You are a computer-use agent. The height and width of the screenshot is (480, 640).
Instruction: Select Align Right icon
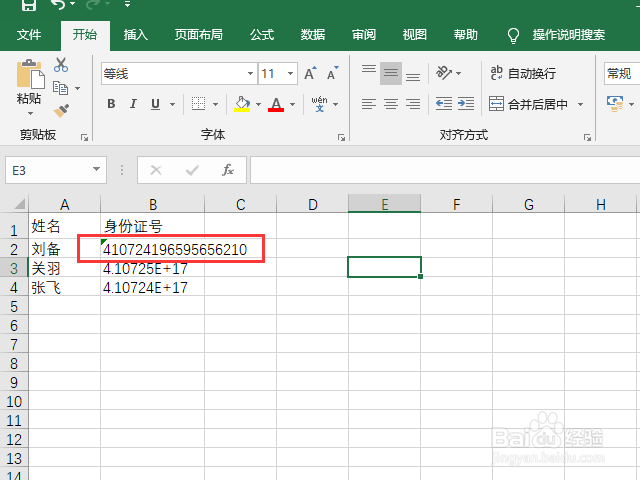click(x=413, y=104)
